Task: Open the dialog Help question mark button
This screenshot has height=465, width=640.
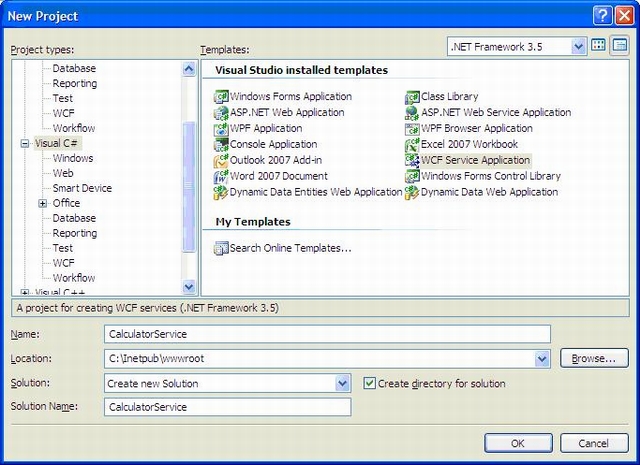Action: coord(602,16)
